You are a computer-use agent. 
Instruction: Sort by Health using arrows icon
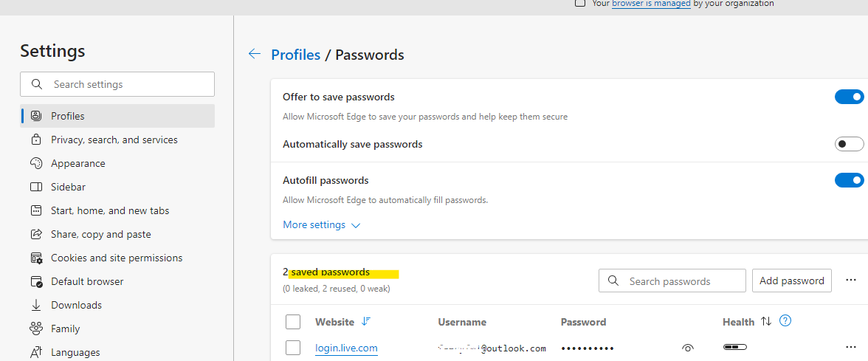(x=766, y=321)
